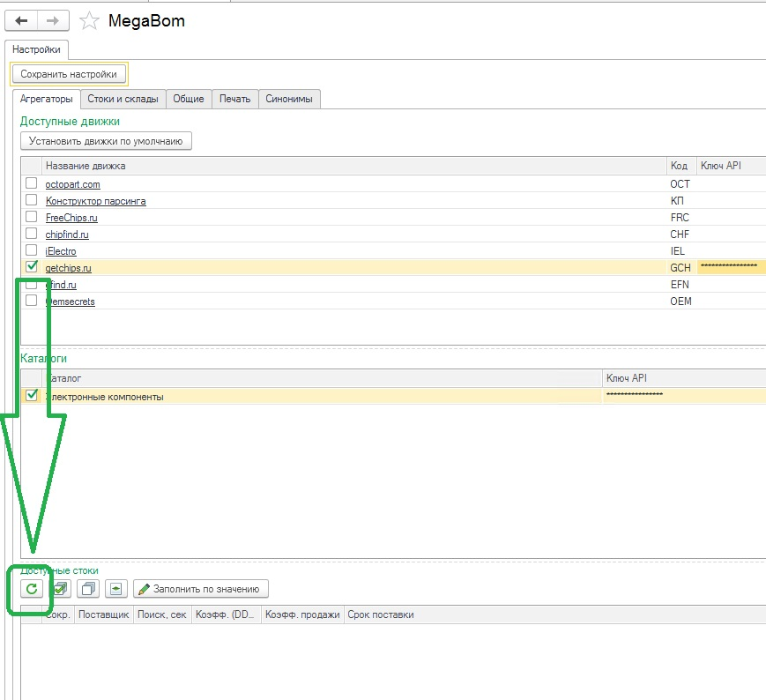Open the chipfind.ru link
The height and width of the screenshot is (700, 766).
(x=67, y=235)
